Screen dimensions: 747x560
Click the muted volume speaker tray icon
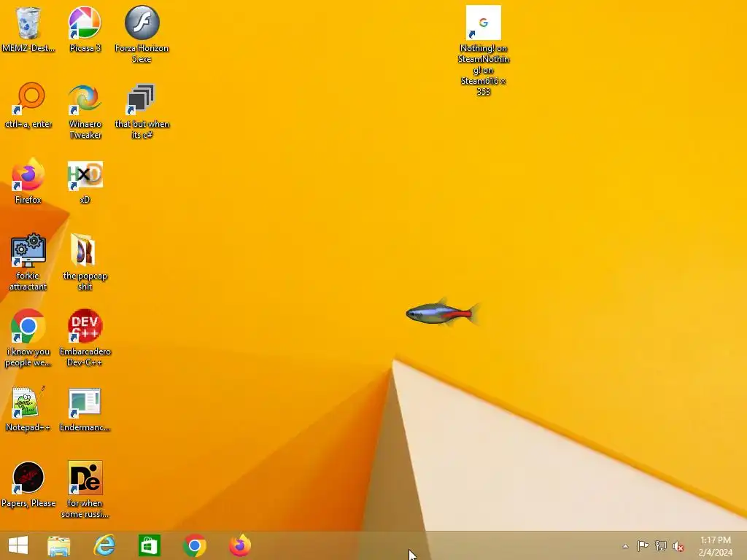[x=678, y=546]
